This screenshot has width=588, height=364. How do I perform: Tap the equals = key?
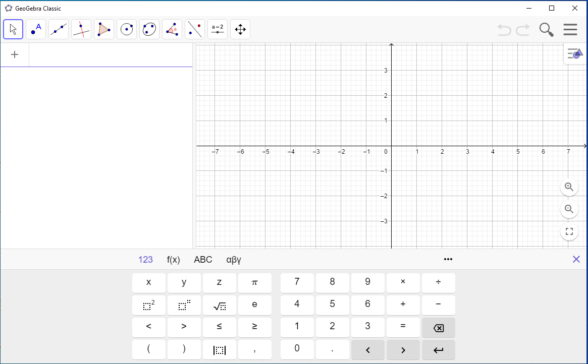pyautogui.click(x=403, y=327)
